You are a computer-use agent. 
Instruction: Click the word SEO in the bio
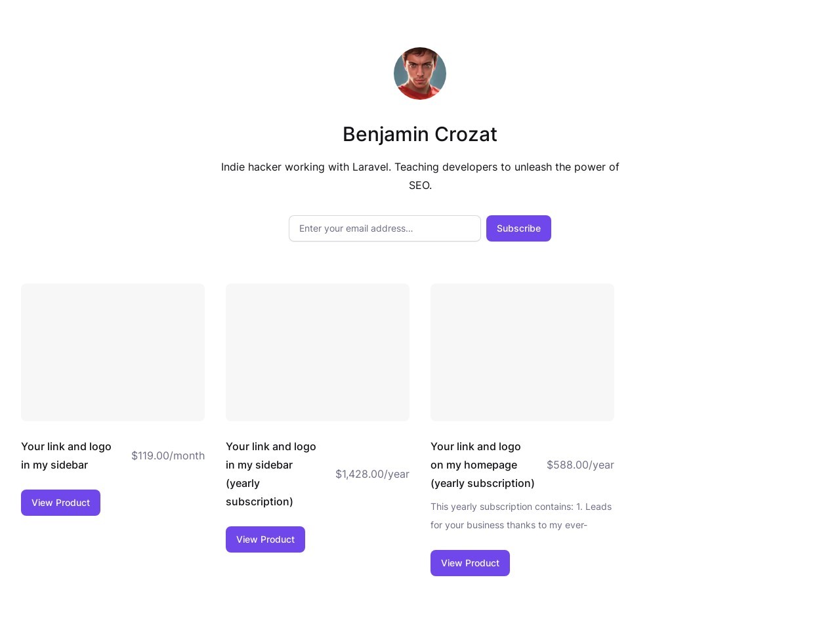(419, 185)
